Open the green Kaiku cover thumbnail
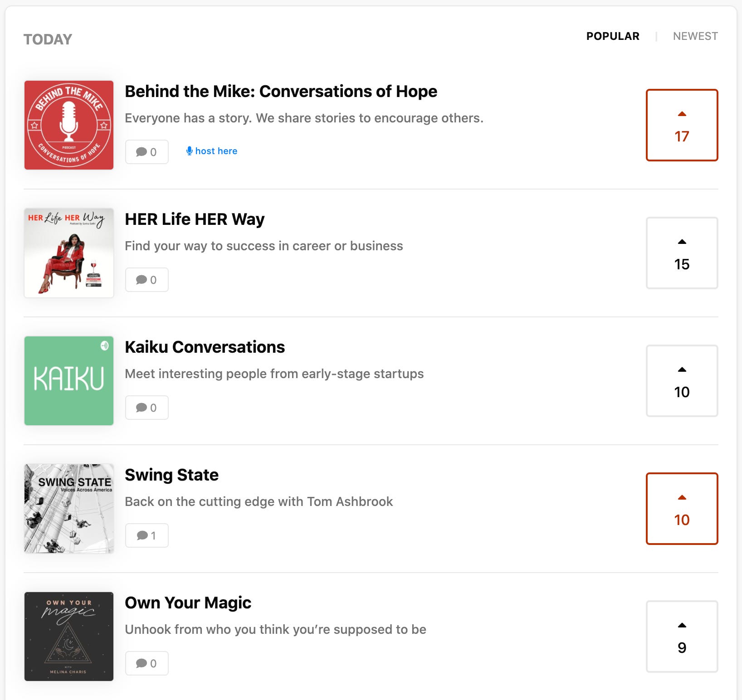742x700 pixels. (x=69, y=381)
